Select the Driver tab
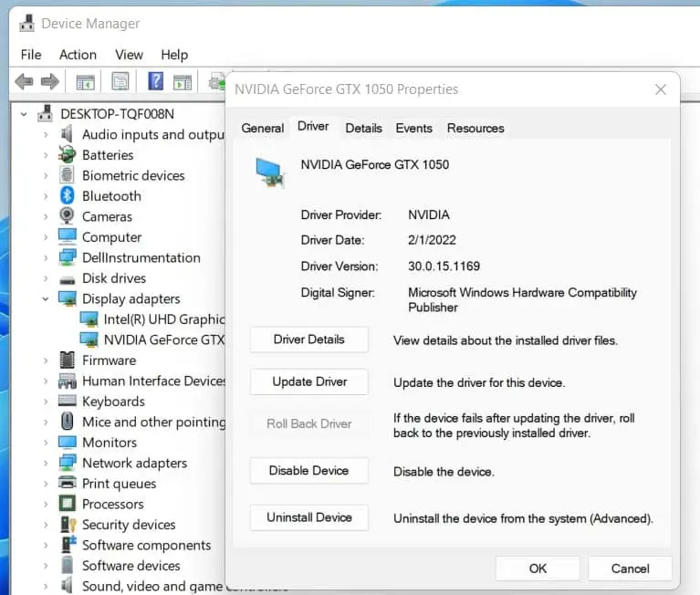Screen dimensions: 700x595 [313, 126]
